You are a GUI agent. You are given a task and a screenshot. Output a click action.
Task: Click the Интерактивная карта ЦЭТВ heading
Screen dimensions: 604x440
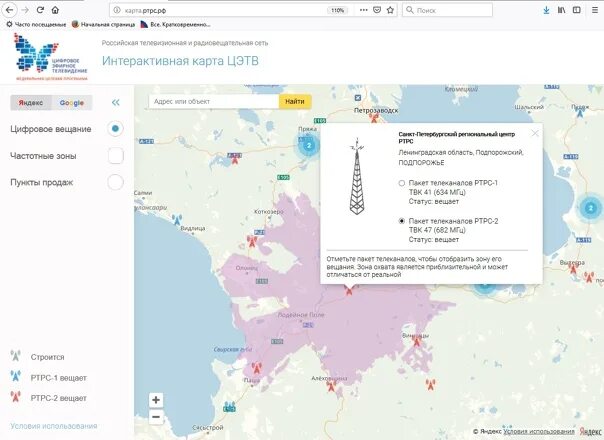[180, 61]
